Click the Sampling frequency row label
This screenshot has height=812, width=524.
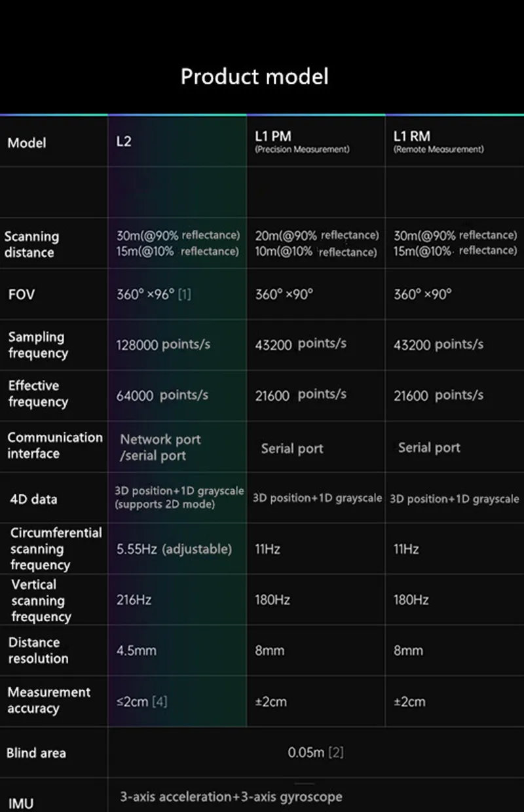(x=38, y=345)
